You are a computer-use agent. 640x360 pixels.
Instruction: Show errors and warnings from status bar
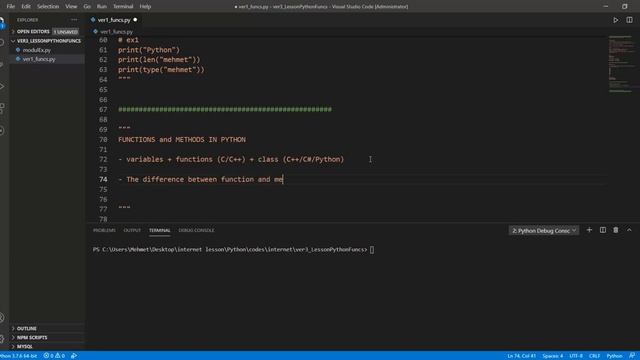pyautogui.click(x=54, y=356)
